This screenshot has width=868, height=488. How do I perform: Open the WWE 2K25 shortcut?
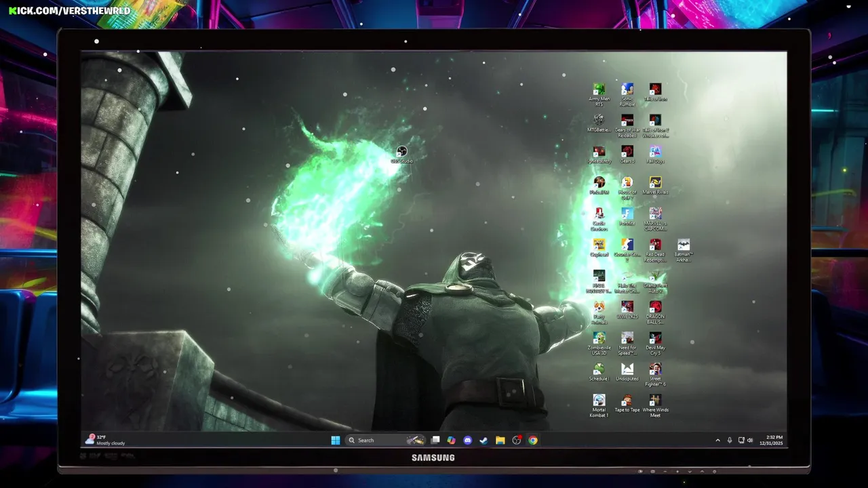(627, 310)
